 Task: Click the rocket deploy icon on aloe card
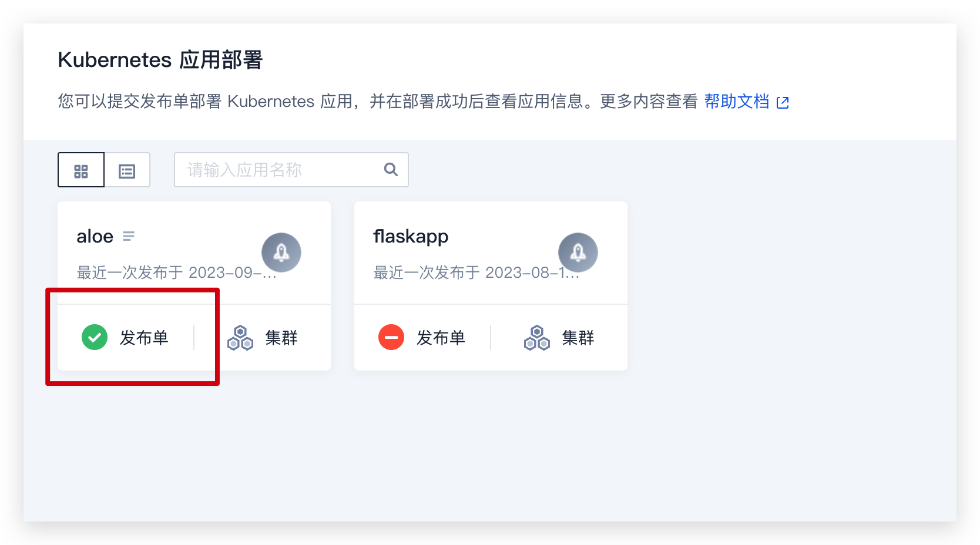click(x=281, y=253)
